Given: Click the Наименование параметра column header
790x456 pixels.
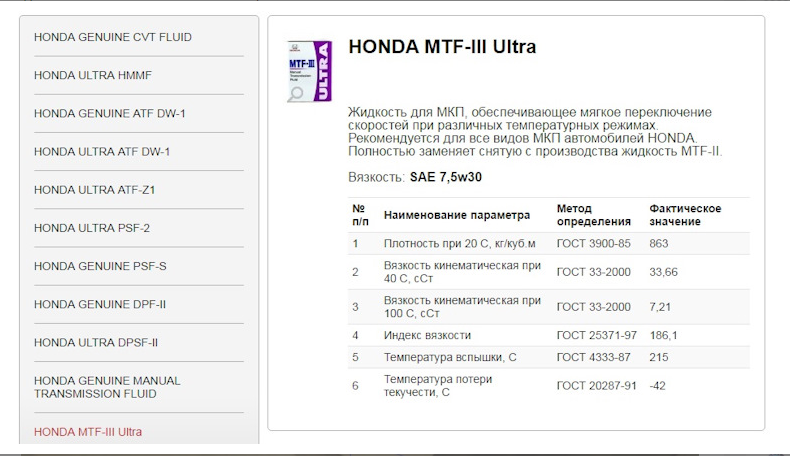Looking at the screenshot, I should [456, 215].
